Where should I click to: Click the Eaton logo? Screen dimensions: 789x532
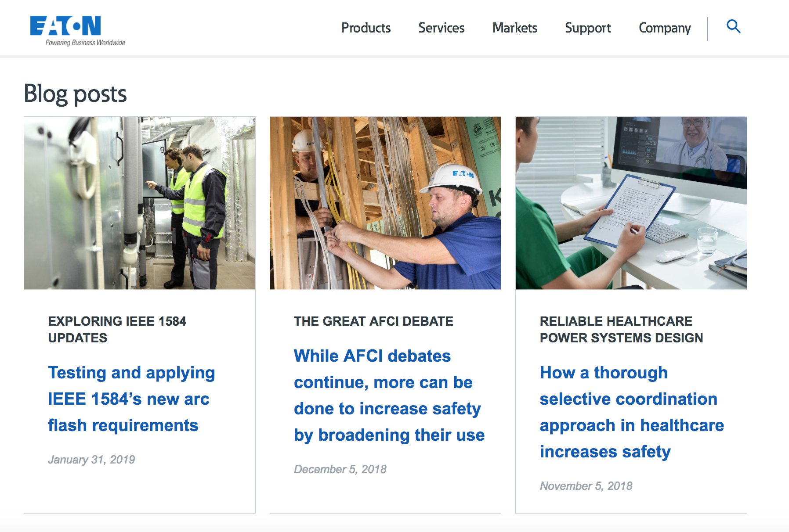(66, 27)
